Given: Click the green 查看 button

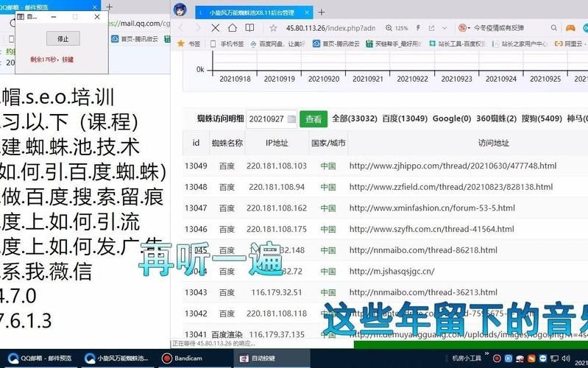Looking at the screenshot, I should [x=313, y=119].
